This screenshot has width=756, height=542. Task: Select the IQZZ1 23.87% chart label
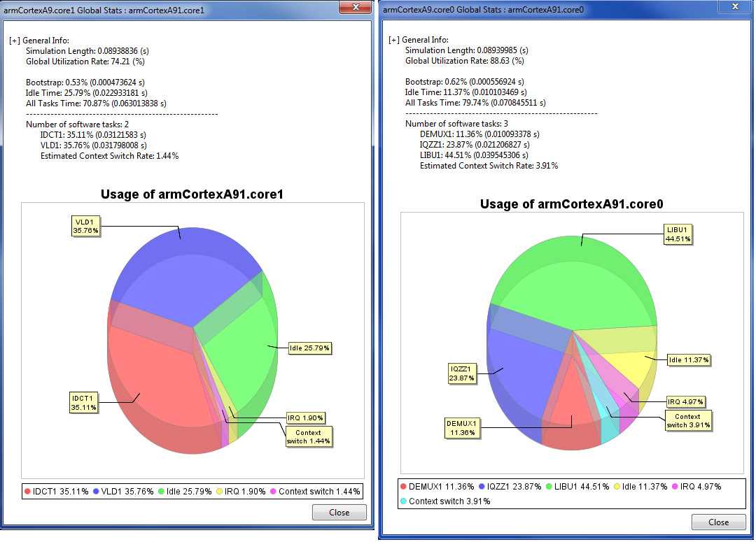tap(462, 373)
